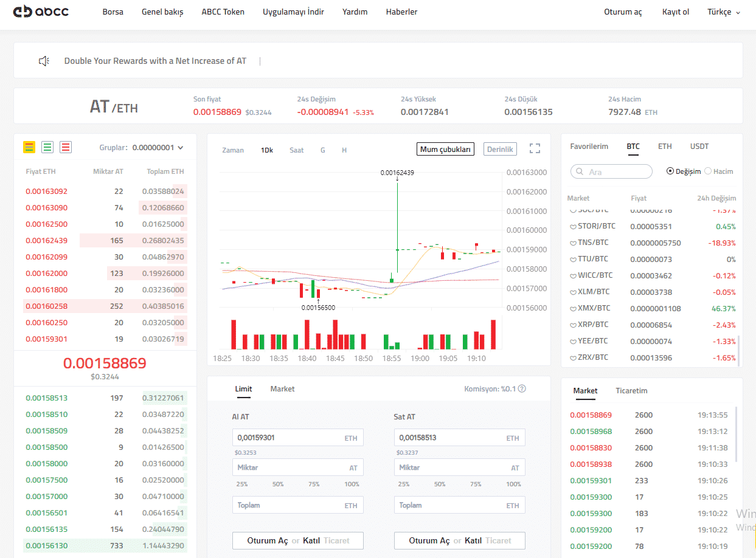
Task: Click Katıl in the Sat AT panel
Action: pos(473,540)
